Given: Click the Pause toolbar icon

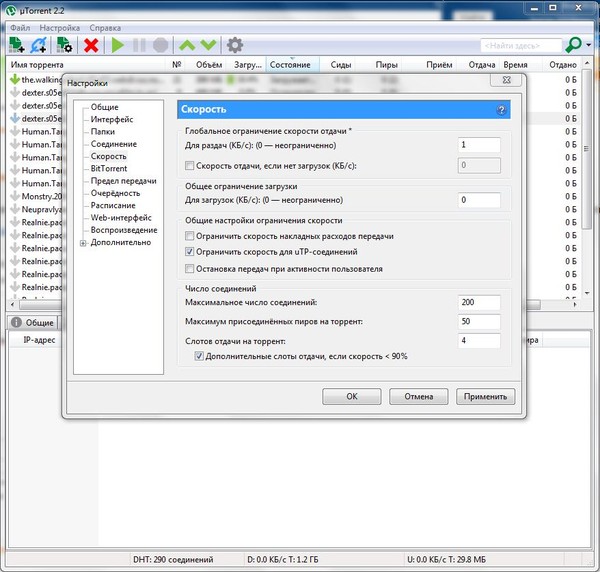Looking at the screenshot, I should click(139, 45).
